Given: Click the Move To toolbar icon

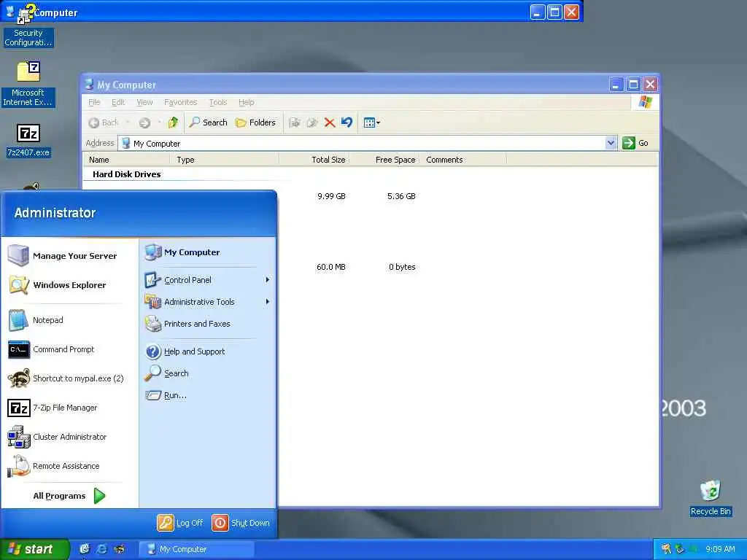Looking at the screenshot, I should (x=295, y=122).
